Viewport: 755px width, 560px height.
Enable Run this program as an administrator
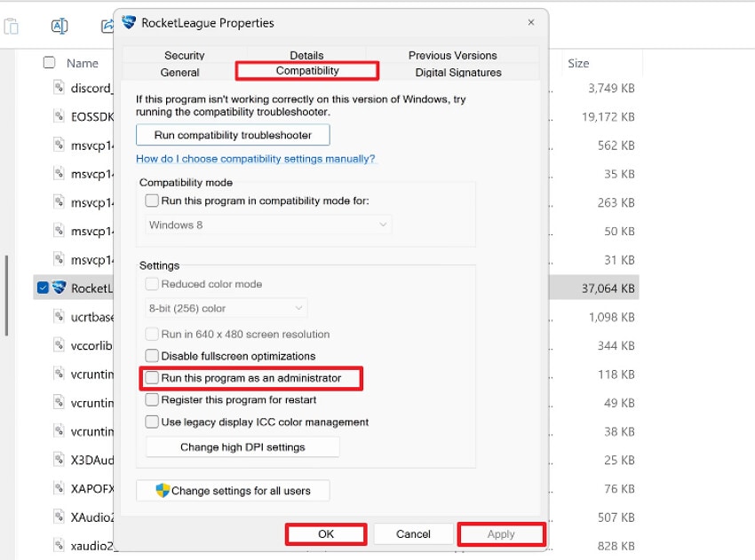pos(152,379)
